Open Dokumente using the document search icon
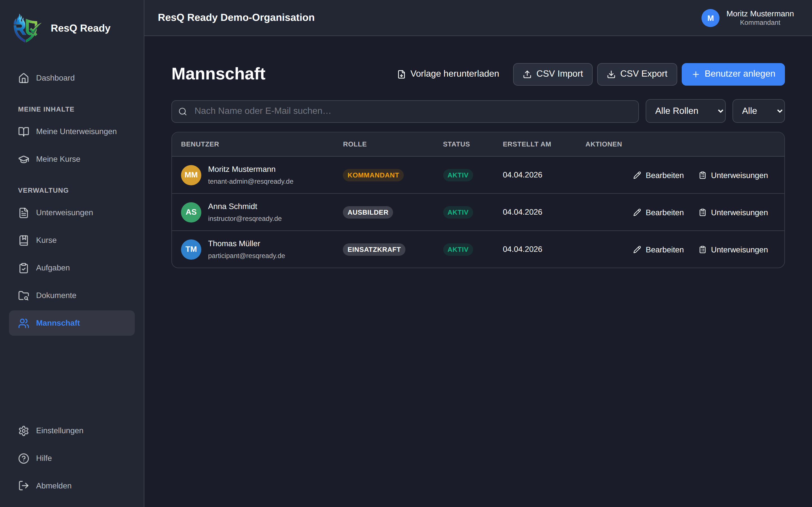Viewport: 812px width, 507px height. click(23, 295)
